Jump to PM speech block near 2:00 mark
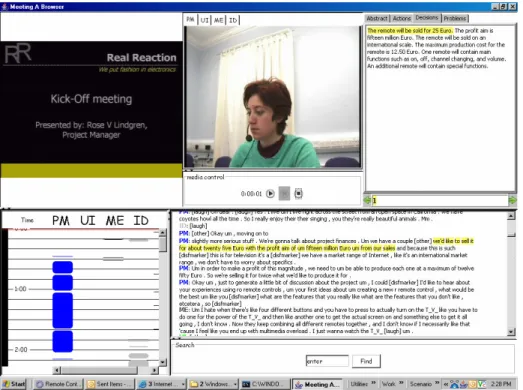 (x=62, y=341)
